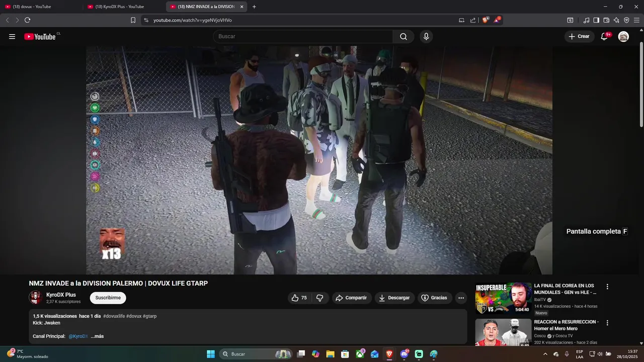
Task: Open the KyroDX Plus channel avatar
Action: click(x=35, y=298)
